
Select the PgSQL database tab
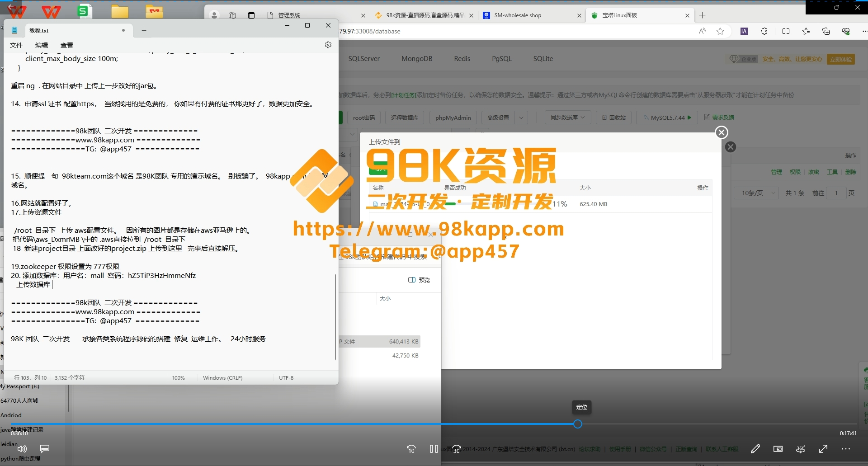(x=502, y=59)
